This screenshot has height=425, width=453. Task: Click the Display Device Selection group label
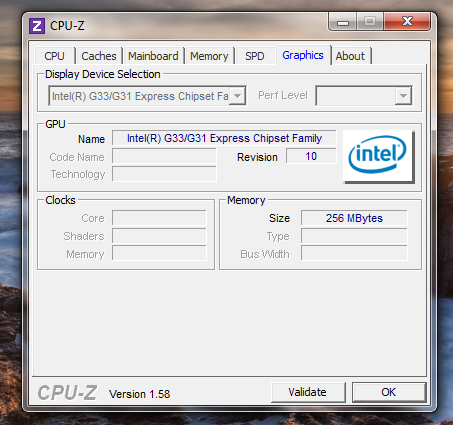pyautogui.click(x=103, y=74)
